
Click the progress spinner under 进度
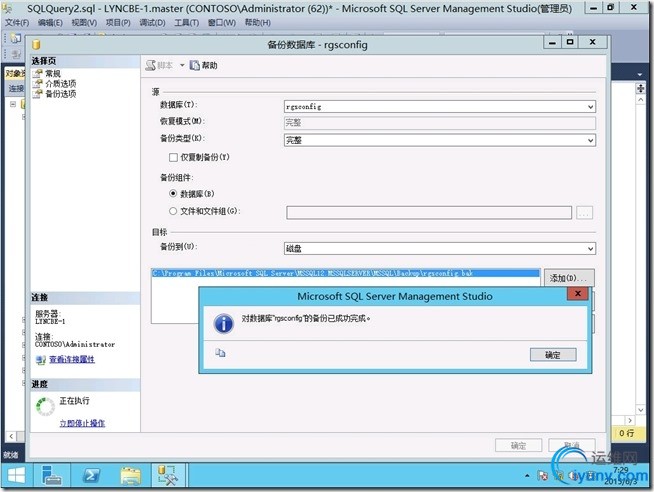[x=45, y=407]
